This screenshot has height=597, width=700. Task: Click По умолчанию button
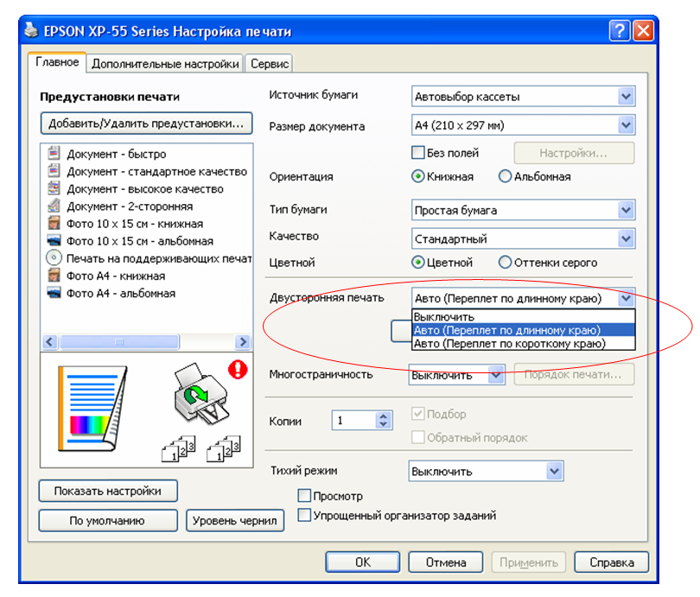107,520
